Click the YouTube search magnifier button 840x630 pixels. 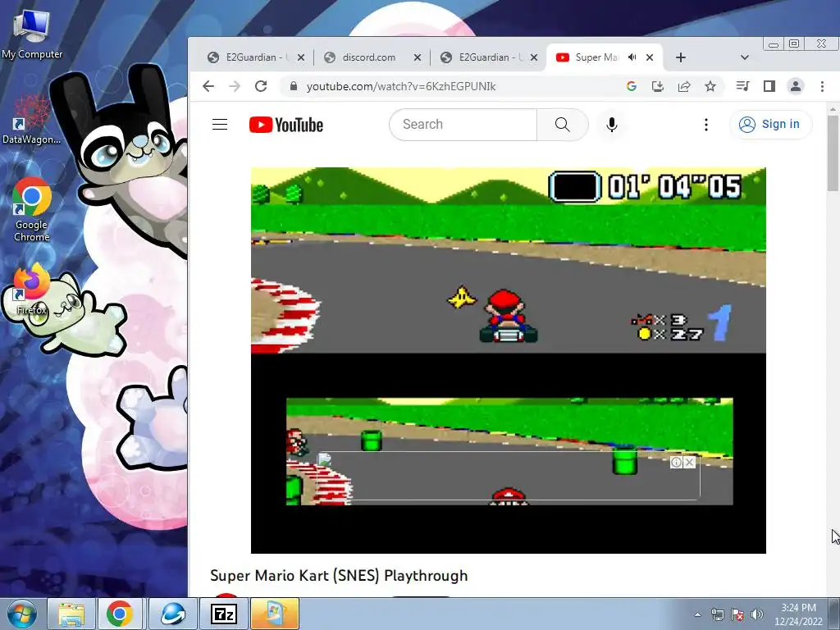coord(562,125)
